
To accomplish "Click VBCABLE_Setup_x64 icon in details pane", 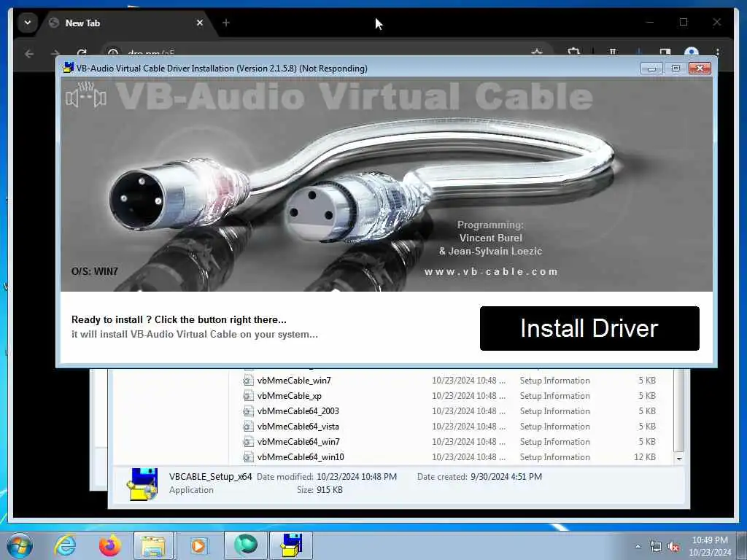I will (142, 484).
